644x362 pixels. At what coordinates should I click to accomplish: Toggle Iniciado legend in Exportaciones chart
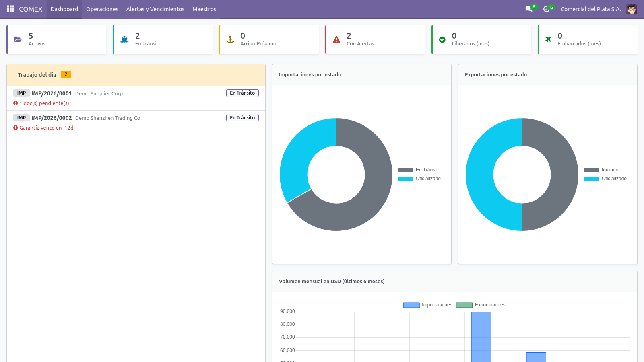601,170
